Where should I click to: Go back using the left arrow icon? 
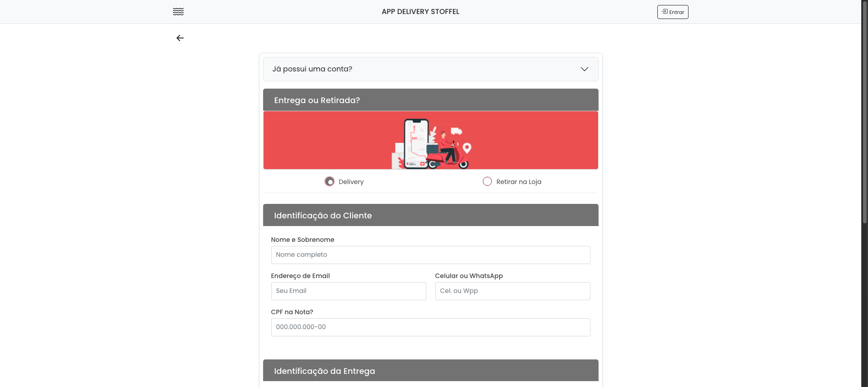(x=180, y=38)
